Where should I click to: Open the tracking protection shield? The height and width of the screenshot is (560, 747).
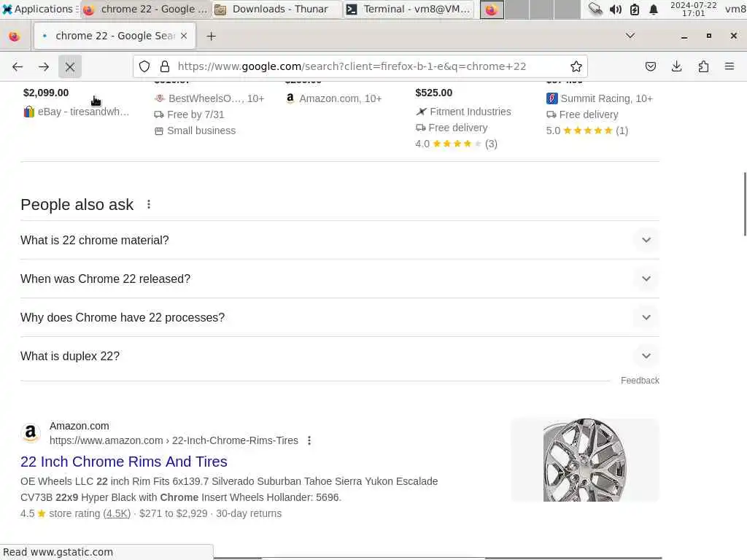pyautogui.click(x=144, y=66)
